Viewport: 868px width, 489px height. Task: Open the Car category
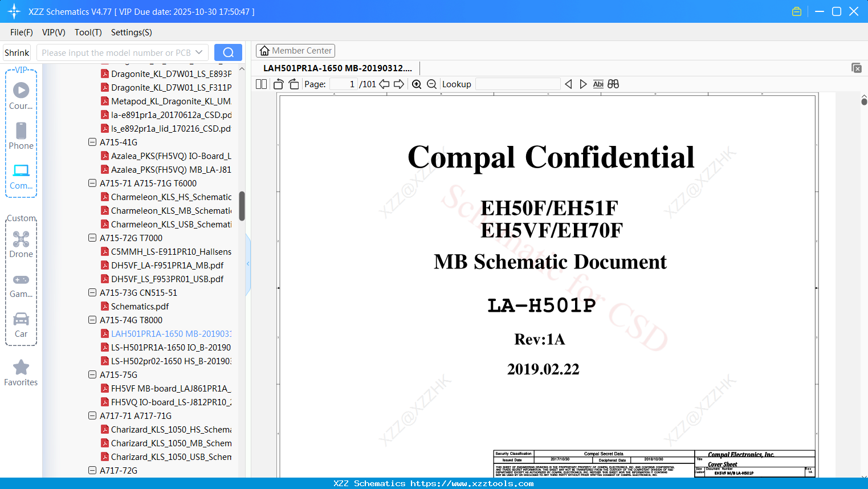(x=21, y=324)
